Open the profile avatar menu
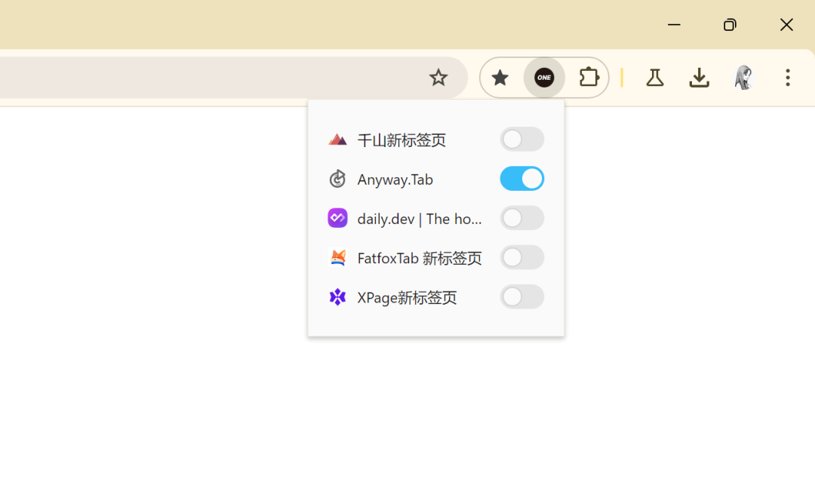The width and height of the screenshot is (815, 504). coord(743,78)
